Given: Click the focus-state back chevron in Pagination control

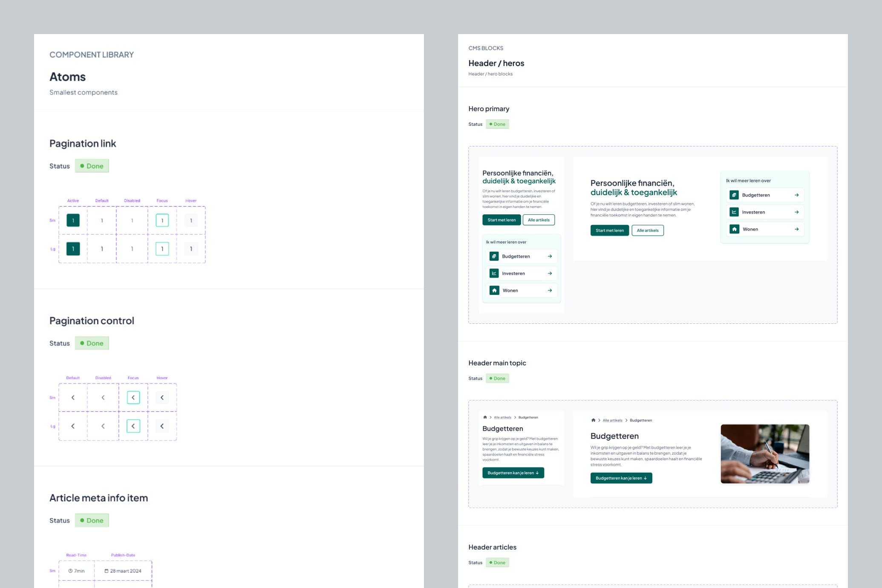Looking at the screenshot, I should click(133, 397).
